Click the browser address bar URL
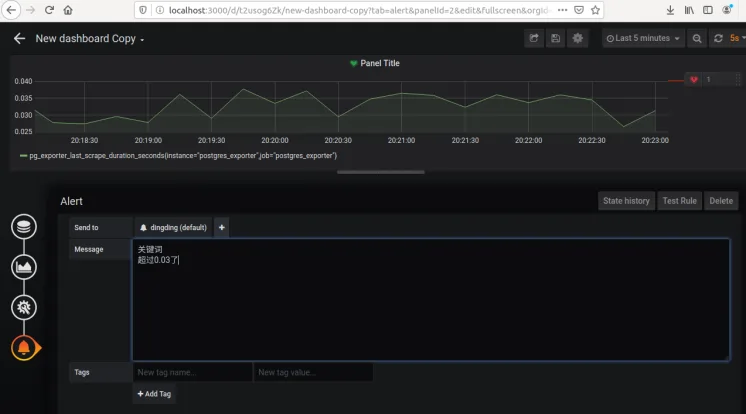 (x=359, y=10)
